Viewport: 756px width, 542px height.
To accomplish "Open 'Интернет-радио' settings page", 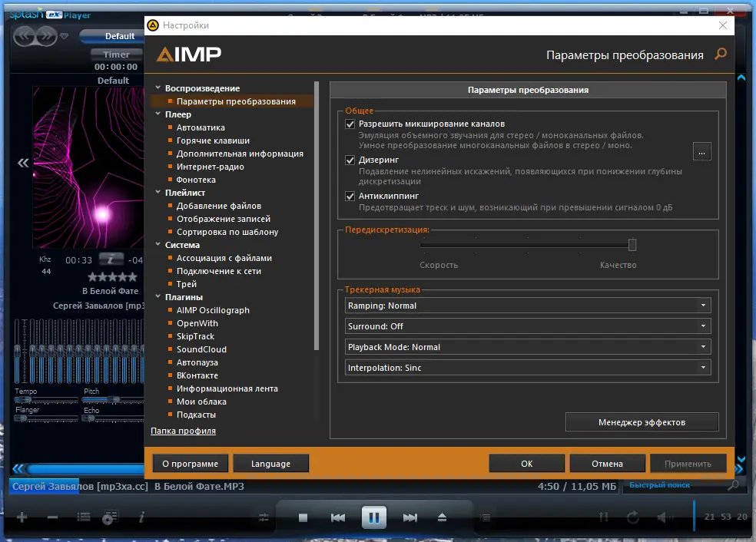I will (x=211, y=167).
